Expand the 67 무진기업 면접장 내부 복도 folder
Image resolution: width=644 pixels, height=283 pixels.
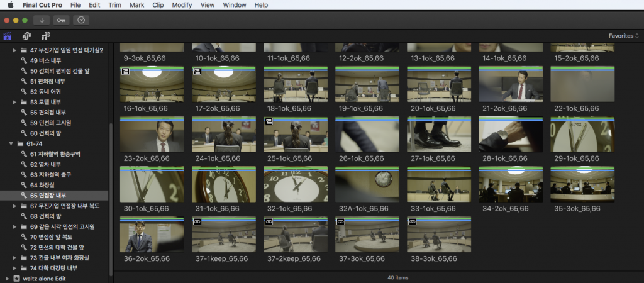pyautogui.click(x=15, y=206)
